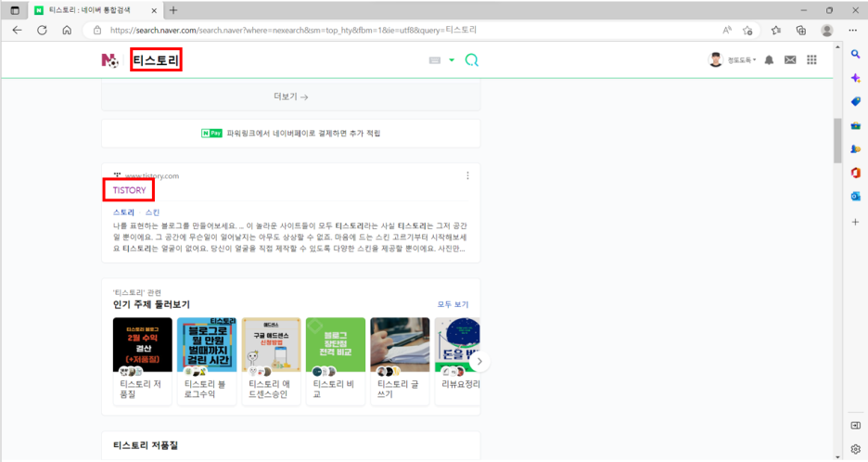The width and height of the screenshot is (868, 462).
Task: Open TISTORY result options kebab menu
Action: (467, 175)
